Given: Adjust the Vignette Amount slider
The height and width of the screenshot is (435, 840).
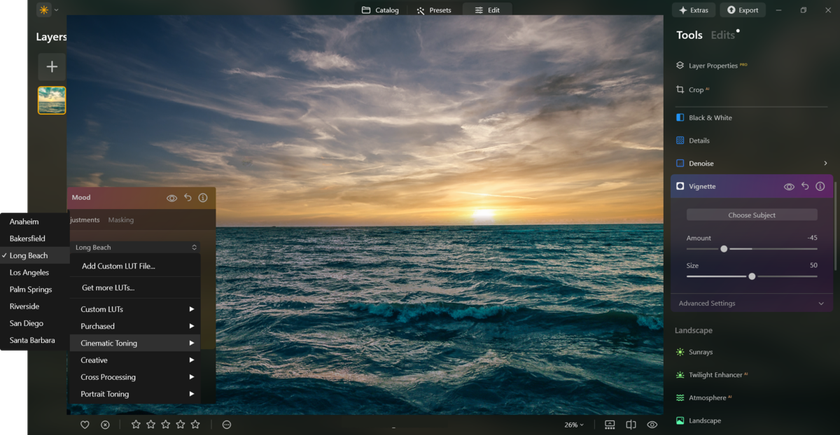Looking at the screenshot, I should click(724, 249).
